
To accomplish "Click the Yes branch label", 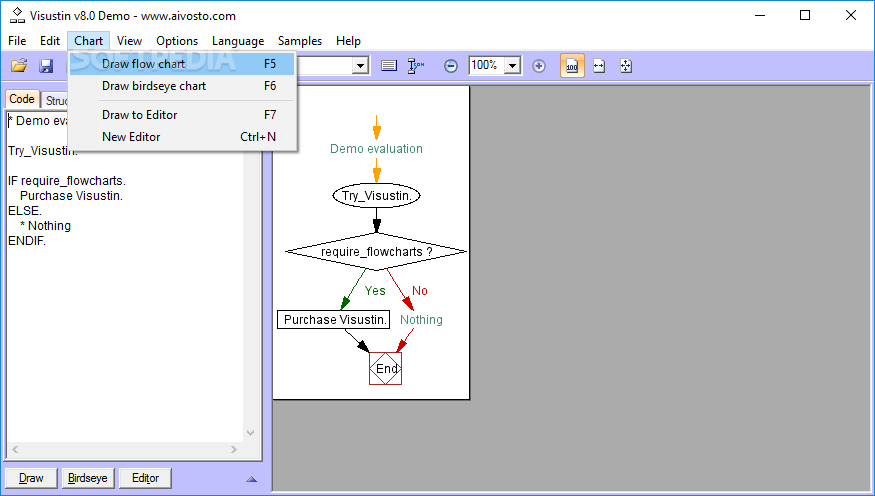I will pos(375,291).
